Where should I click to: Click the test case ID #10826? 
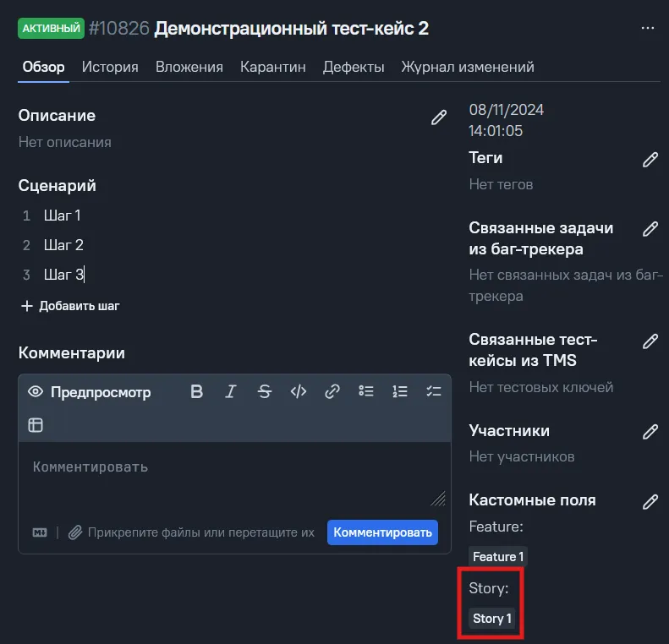pos(119,29)
